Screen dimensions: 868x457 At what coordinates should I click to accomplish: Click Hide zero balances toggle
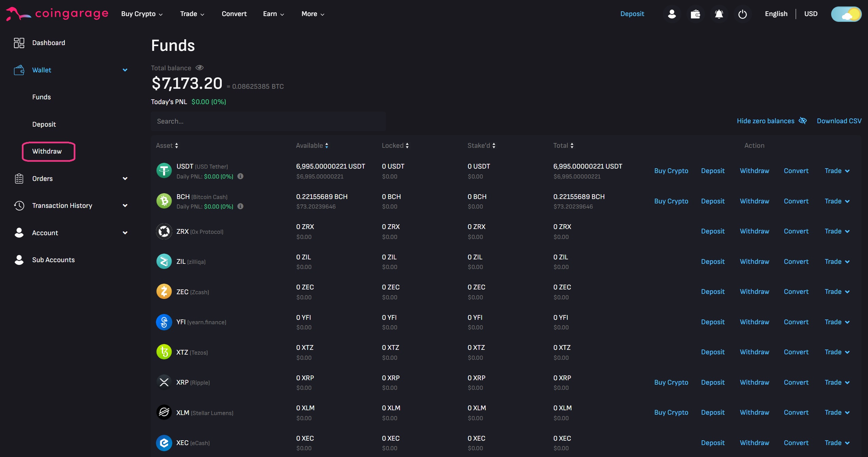pyautogui.click(x=771, y=121)
